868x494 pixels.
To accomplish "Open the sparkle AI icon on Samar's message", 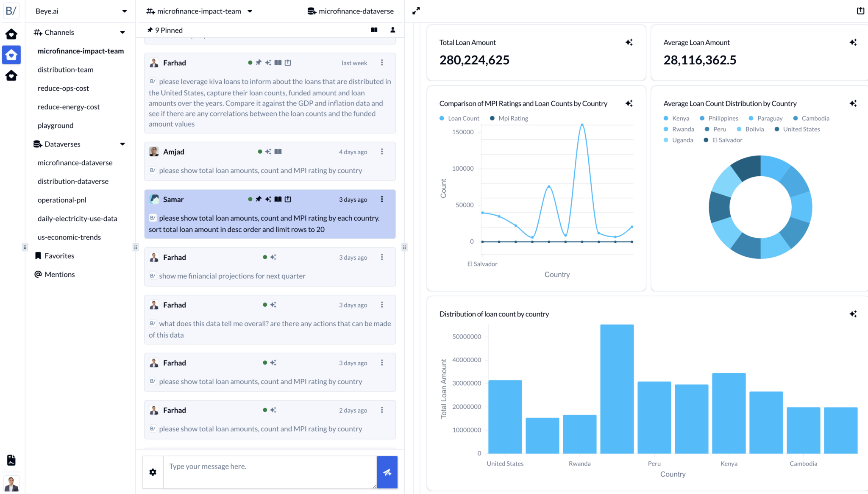I will click(x=268, y=199).
